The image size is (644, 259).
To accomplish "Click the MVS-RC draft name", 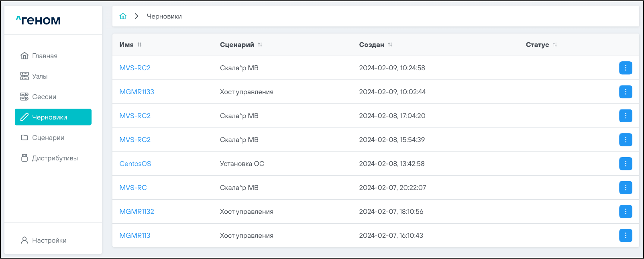I will click(133, 188).
